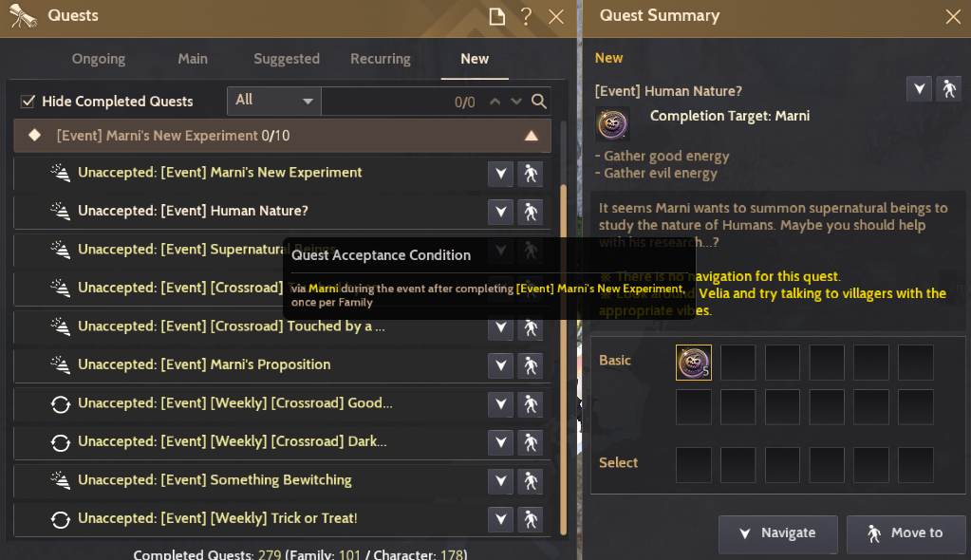Click the quest search input field

389,102
